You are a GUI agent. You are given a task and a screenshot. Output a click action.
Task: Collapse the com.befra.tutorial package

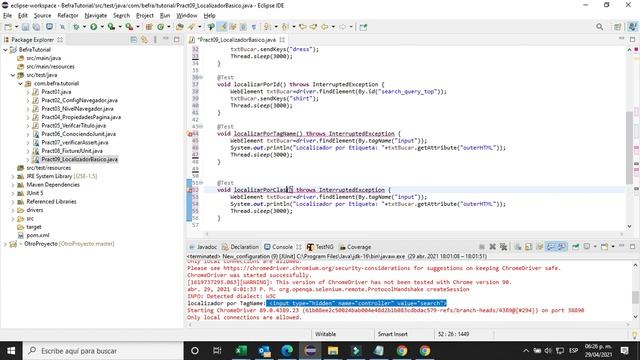[20, 84]
